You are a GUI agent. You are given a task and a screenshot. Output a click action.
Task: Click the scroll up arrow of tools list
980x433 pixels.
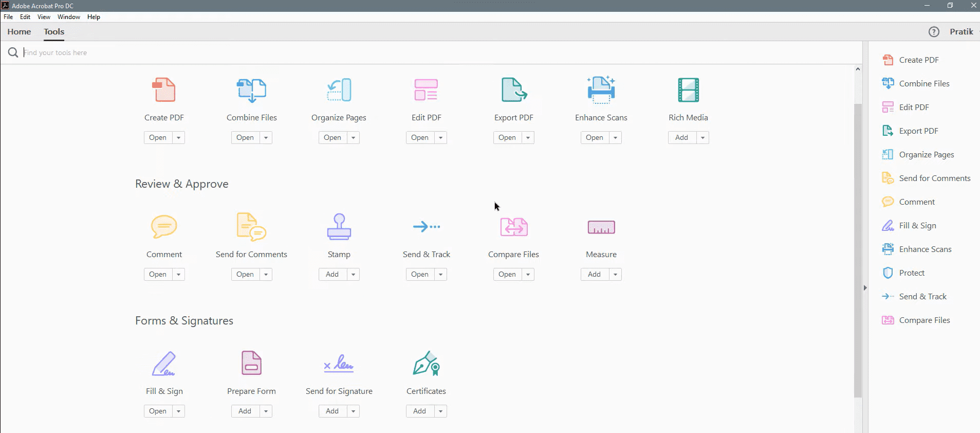858,69
